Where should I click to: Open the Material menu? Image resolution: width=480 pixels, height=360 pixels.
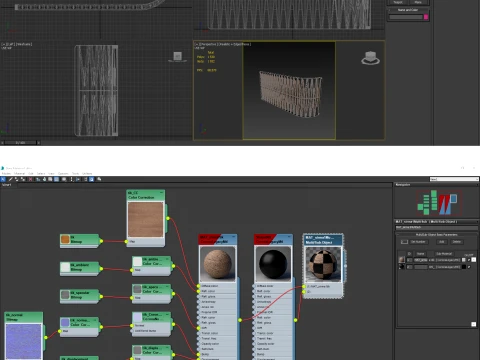19,173
